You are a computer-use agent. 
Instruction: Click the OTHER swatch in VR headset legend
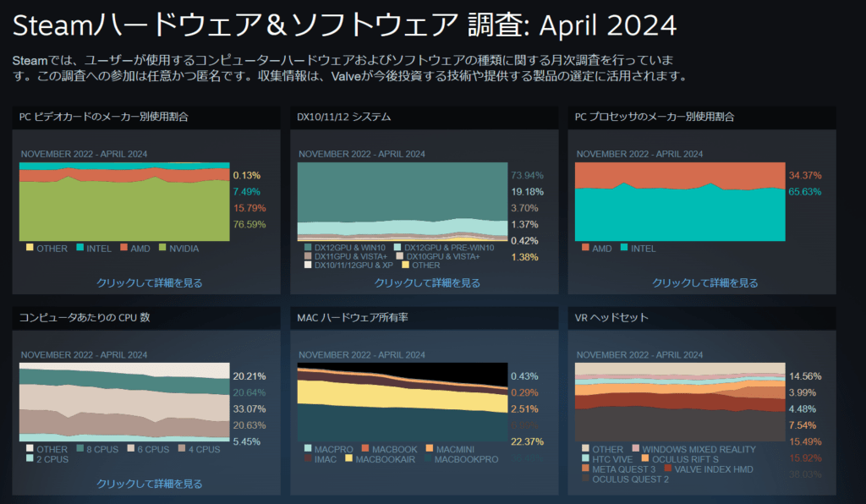point(585,448)
